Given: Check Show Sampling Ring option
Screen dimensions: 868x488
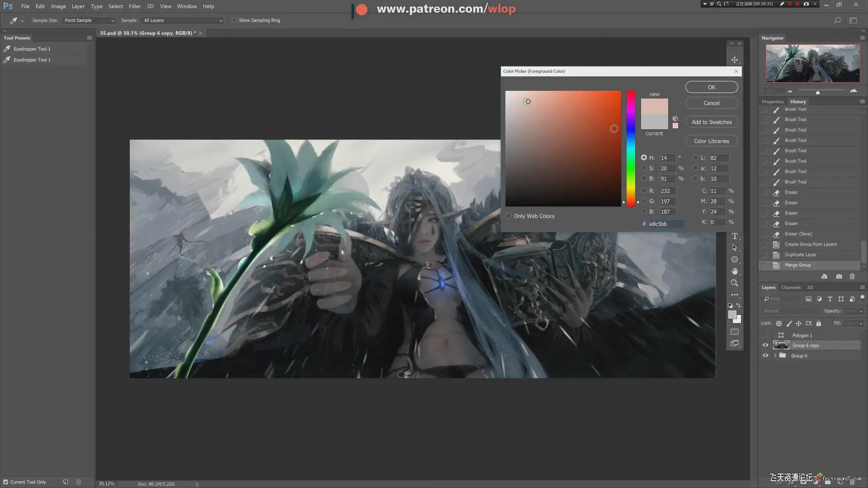Looking at the screenshot, I should (x=234, y=20).
